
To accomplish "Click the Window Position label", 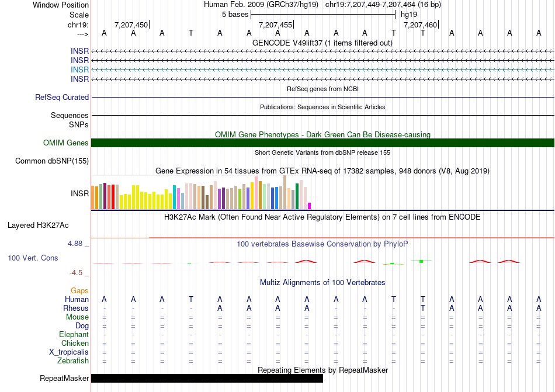I will (x=61, y=5).
